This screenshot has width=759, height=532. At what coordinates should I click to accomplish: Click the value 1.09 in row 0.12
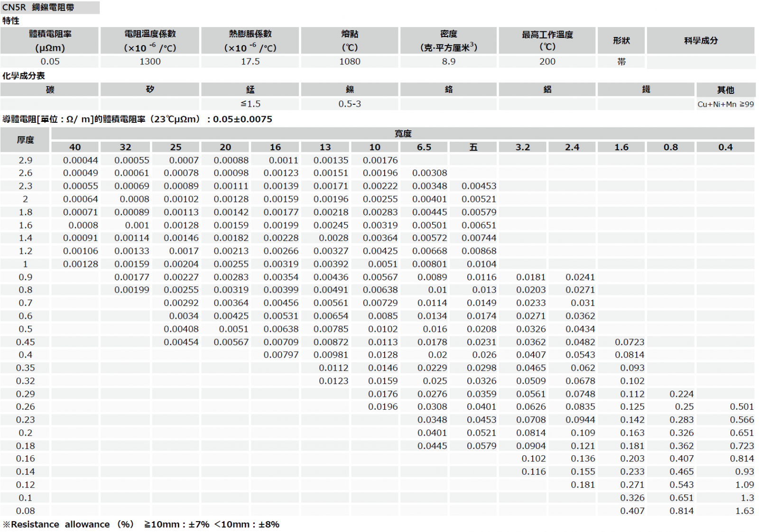pyautogui.click(x=744, y=485)
